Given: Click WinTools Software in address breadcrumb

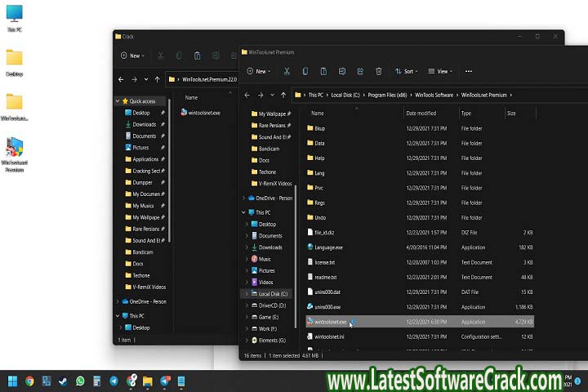Looking at the screenshot, I should tap(434, 96).
